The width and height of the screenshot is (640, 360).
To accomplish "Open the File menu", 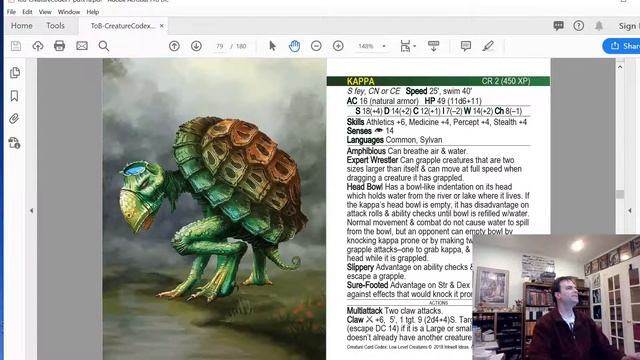I will (11, 12).
